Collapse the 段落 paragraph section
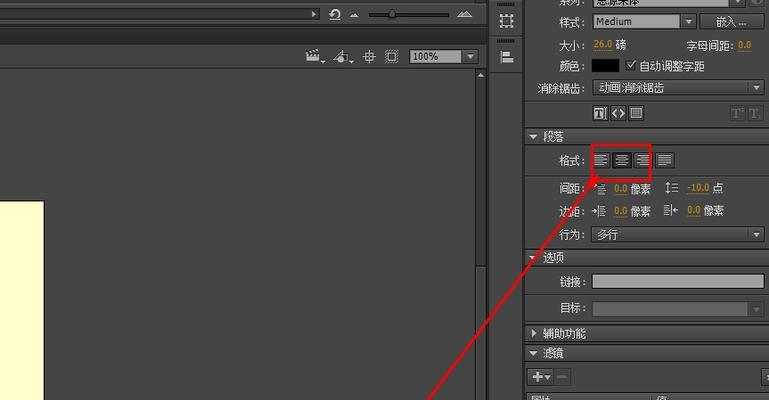The width and height of the screenshot is (769, 400). 533,137
